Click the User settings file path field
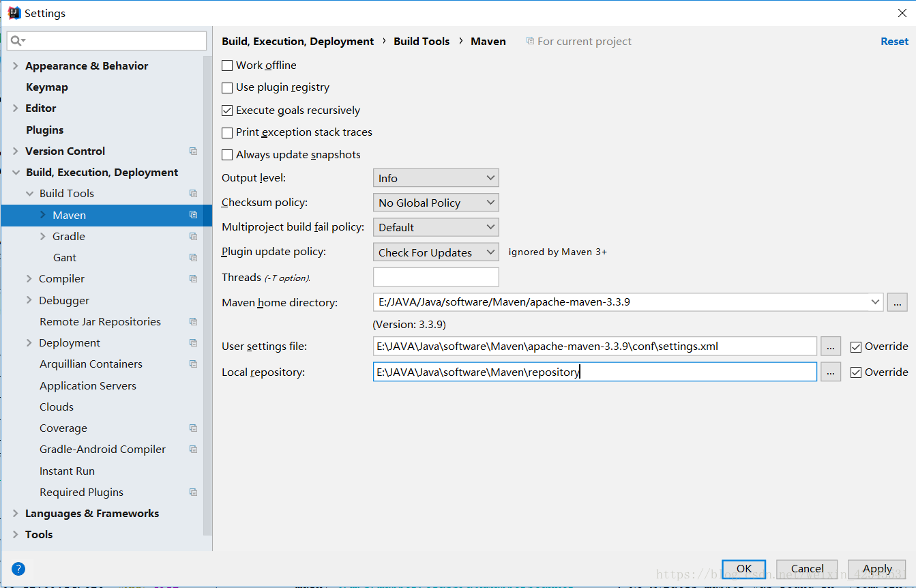Image resolution: width=916 pixels, height=588 pixels. 595,347
